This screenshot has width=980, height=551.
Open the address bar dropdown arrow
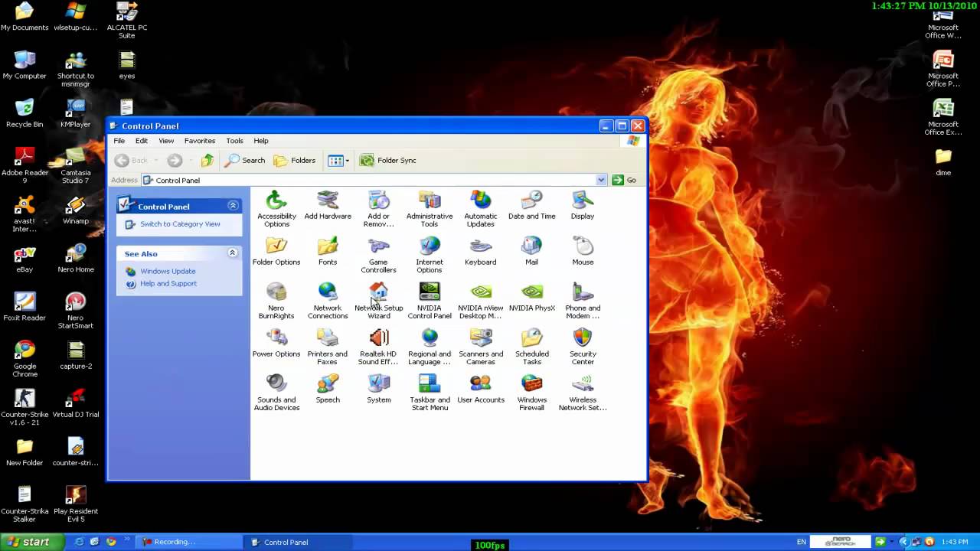[601, 180]
